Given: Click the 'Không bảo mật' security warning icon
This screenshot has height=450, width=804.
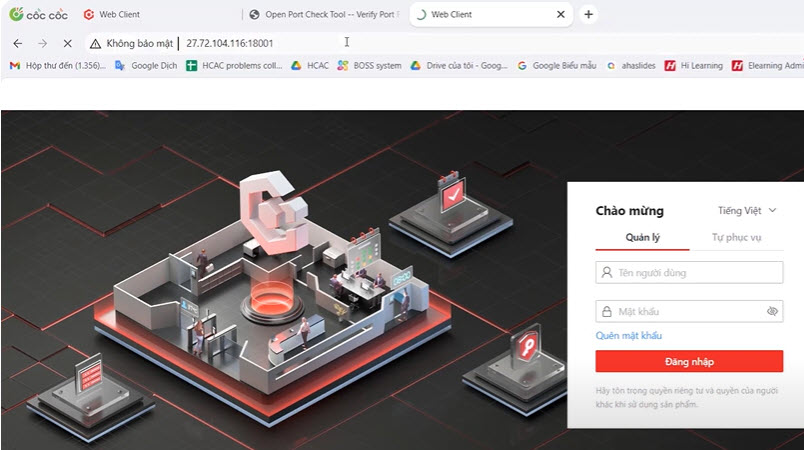Looking at the screenshot, I should (x=95, y=43).
